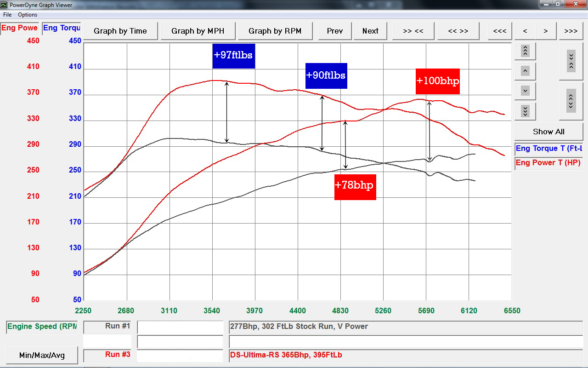Go to the next run with Next

pyautogui.click(x=370, y=31)
